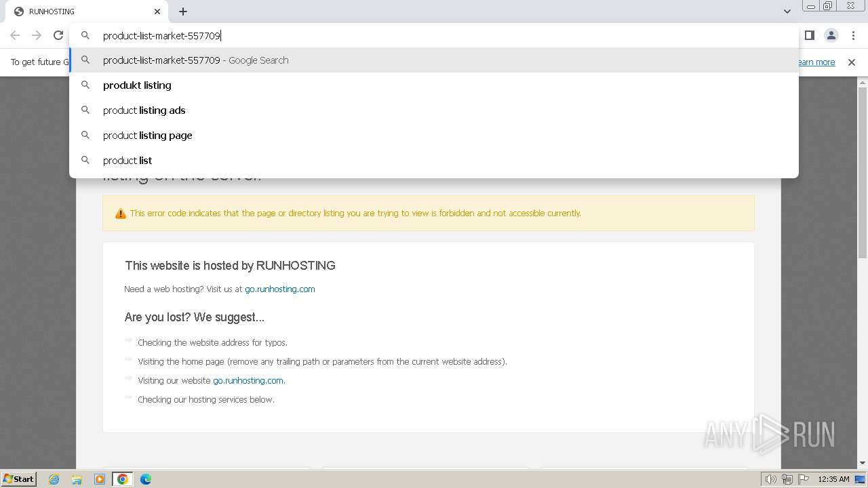Click the search icon beside 'product list'
The height and width of the screenshot is (488, 868).
(85, 161)
